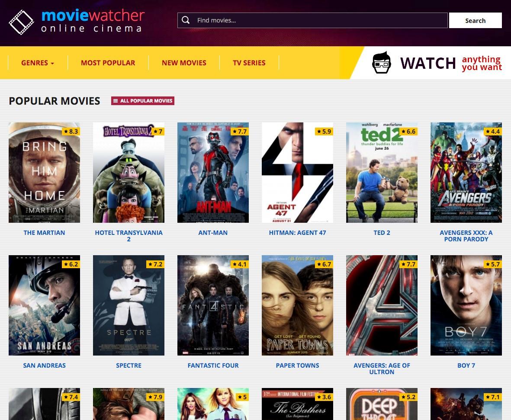
Task: Click the Find movies search field
Action: pyautogui.click(x=312, y=20)
